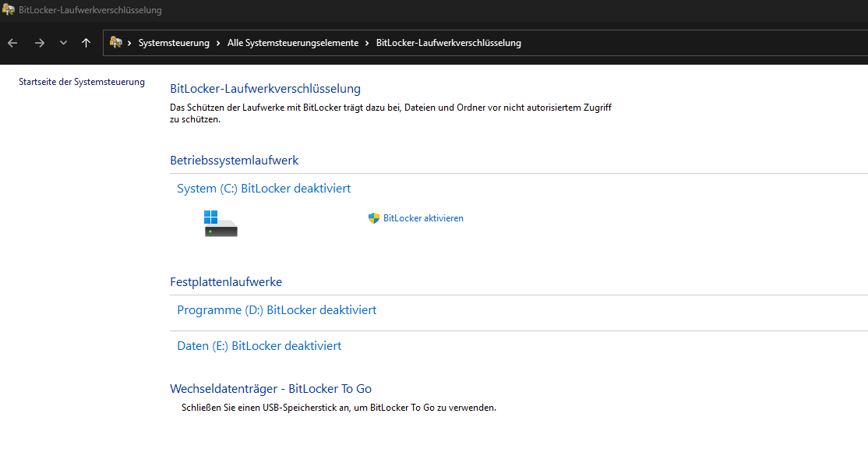The height and width of the screenshot is (470, 868).
Task: Click shield icon beside BitLocker aktivieren
Action: (x=374, y=218)
